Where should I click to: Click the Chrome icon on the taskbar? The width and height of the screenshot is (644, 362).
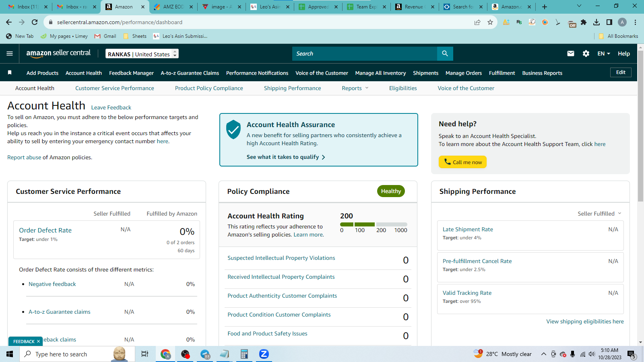(165, 354)
